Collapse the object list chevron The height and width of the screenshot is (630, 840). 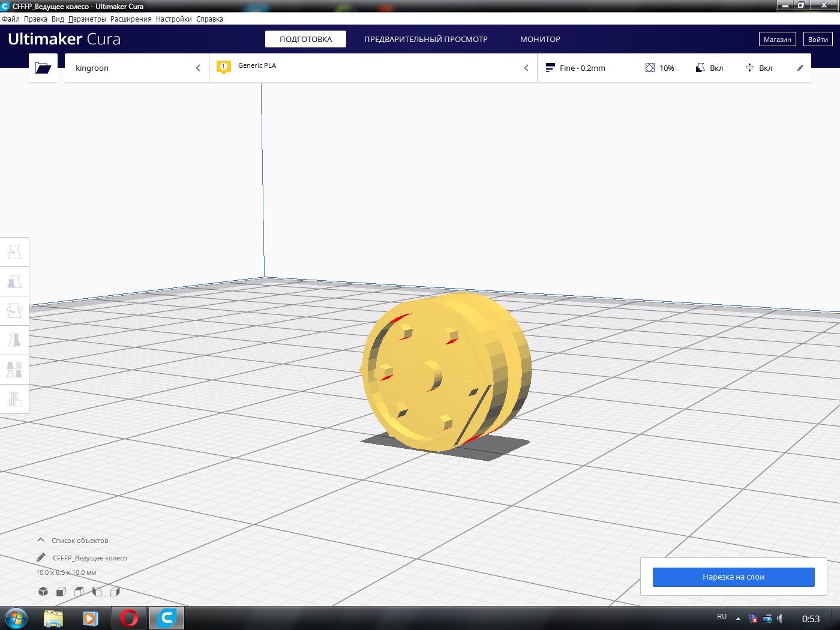41,540
